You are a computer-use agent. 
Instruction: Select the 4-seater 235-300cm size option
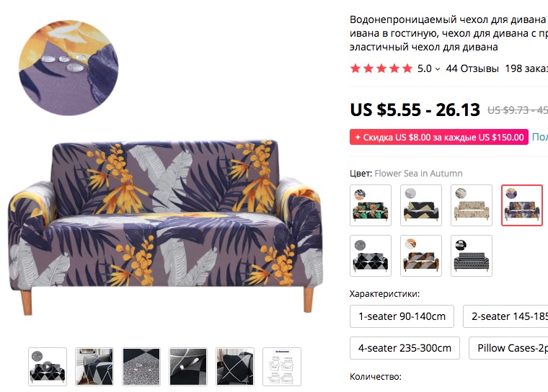pos(405,348)
